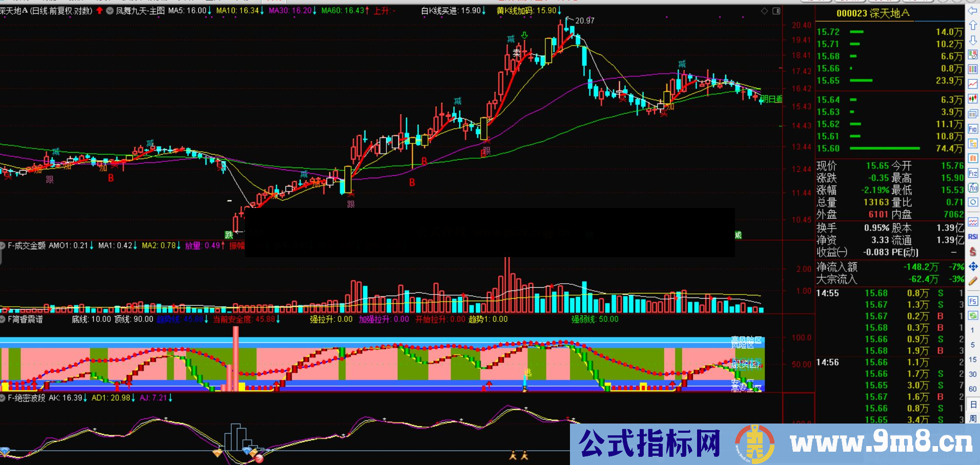Click the 趋势线: 45.88 label
This screenshot has width=980, height=465.
point(179,319)
